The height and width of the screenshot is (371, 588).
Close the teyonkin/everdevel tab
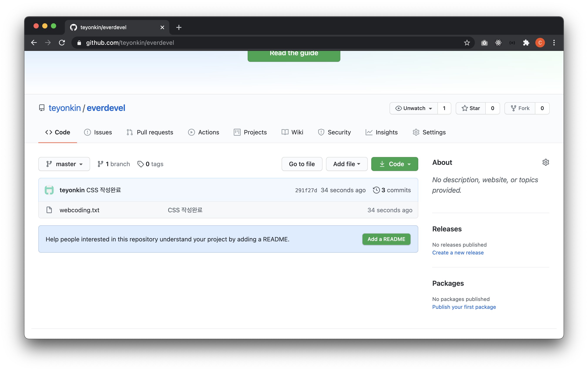point(162,27)
